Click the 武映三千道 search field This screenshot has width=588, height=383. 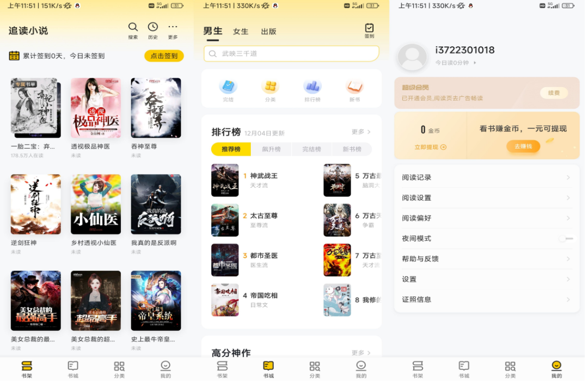[x=291, y=53]
